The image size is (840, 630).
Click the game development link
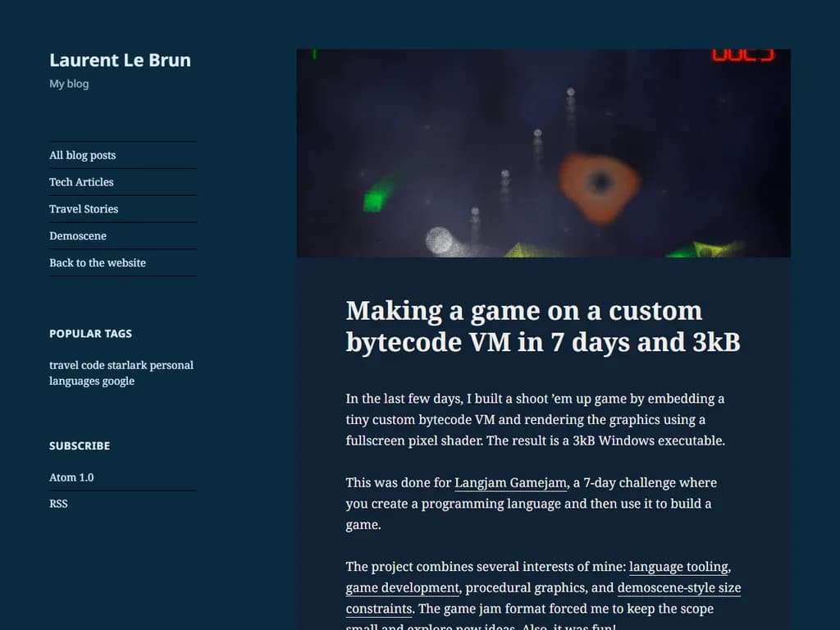click(x=402, y=587)
